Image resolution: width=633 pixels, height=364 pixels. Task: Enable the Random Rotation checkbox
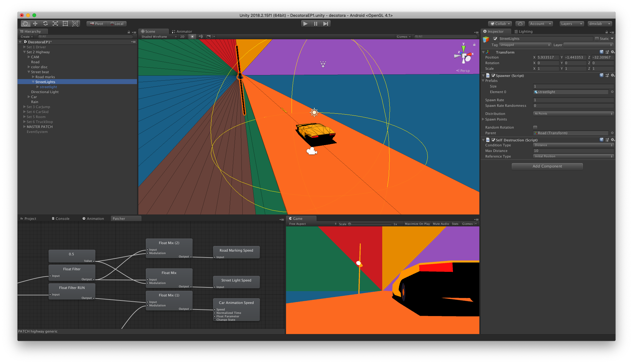[x=535, y=127]
